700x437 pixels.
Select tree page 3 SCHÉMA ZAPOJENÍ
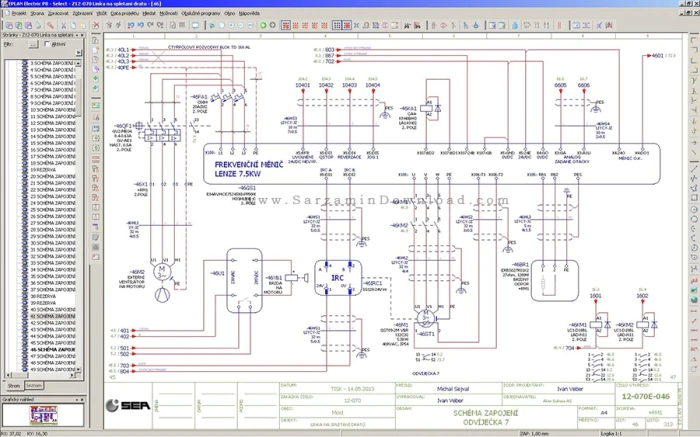click(53, 63)
